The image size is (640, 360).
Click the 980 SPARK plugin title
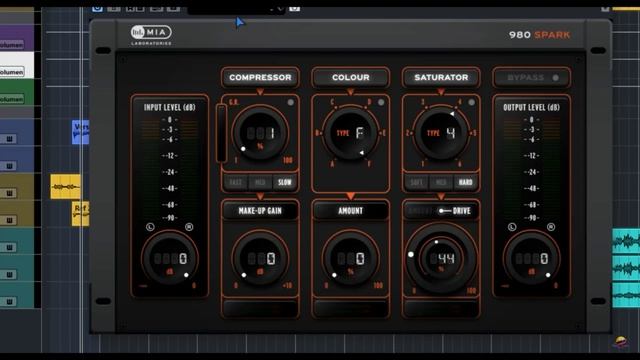[x=539, y=35]
